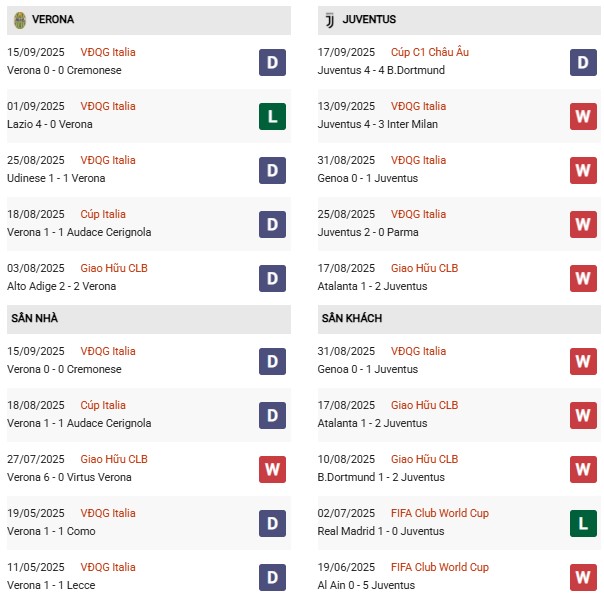Screen dimensions: 604x596
Task: Click the D badge for Udinese 1-1 Verona
Action: click(272, 170)
